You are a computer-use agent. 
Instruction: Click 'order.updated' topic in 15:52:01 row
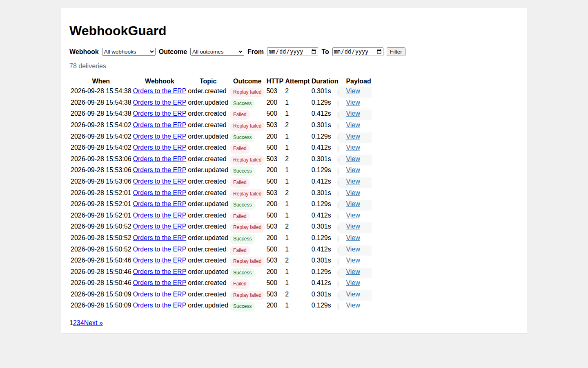[208, 204]
